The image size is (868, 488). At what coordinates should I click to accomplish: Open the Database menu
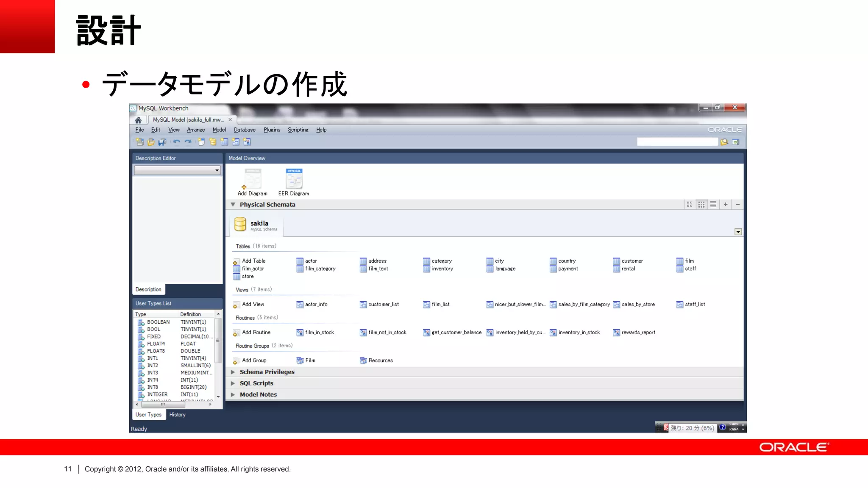(245, 130)
